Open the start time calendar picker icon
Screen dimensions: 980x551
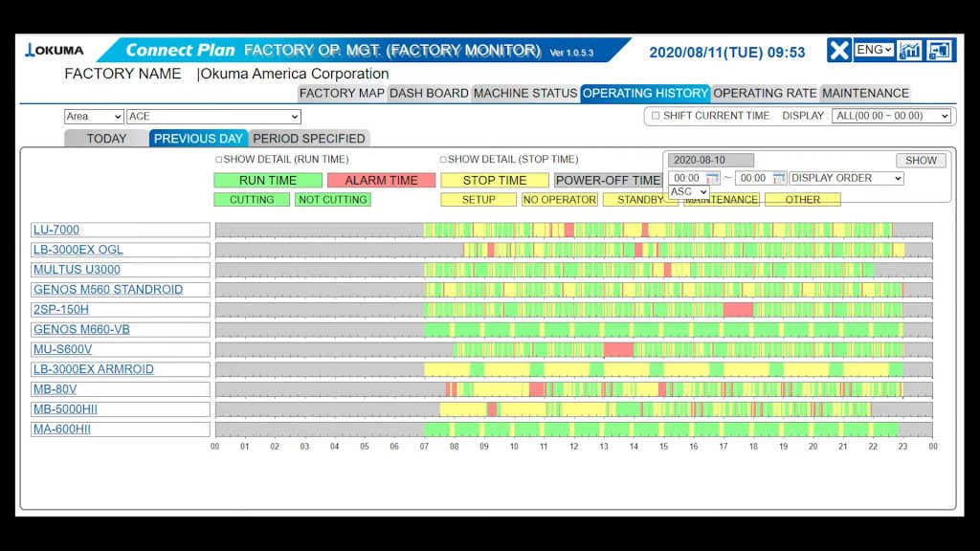(712, 178)
